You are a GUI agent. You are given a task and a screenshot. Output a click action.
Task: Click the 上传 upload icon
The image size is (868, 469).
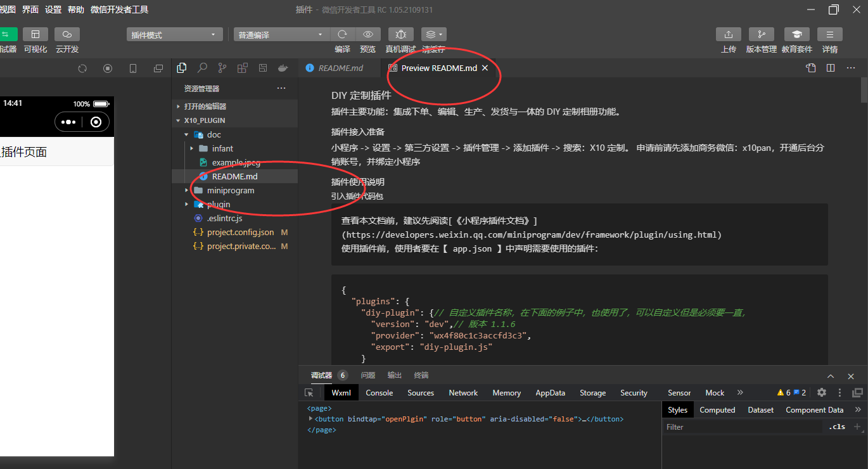click(x=729, y=34)
